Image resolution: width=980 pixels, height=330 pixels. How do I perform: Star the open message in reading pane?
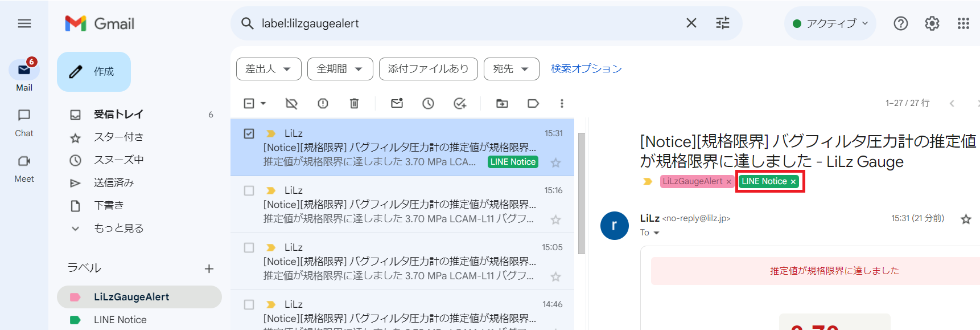966,219
